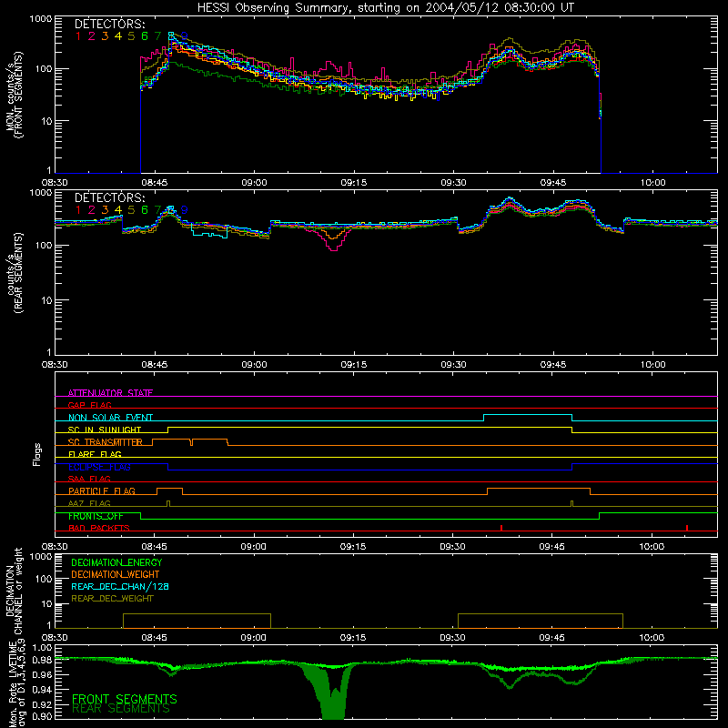Click the DECIMATION_WEIGHT legend entry
Image resolution: width=728 pixels, height=728 pixels.
click(x=116, y=575)
